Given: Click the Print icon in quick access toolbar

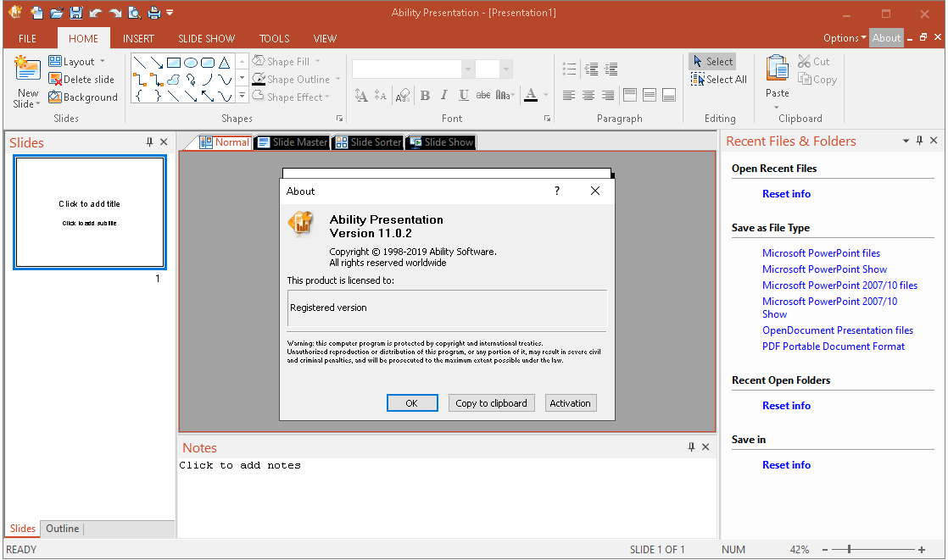Looking at the screenshot, I should (154, 12).
